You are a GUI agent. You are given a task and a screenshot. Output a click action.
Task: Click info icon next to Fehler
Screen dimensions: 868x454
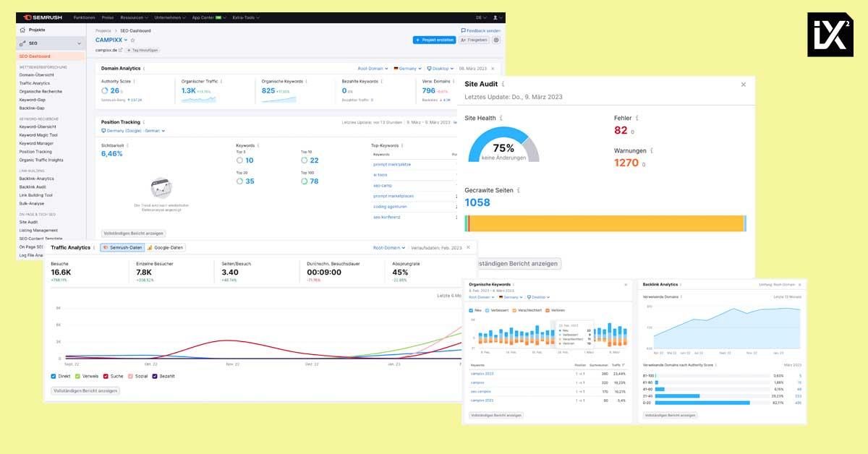tap(637, 118)
